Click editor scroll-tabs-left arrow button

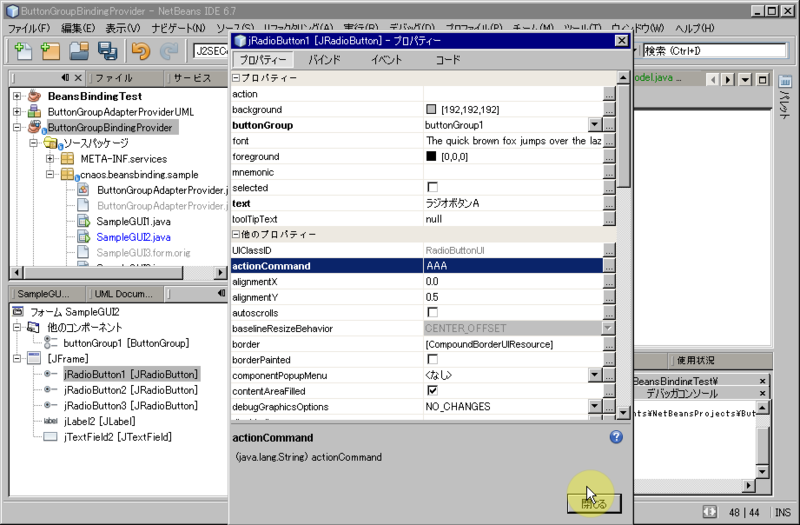713,79
